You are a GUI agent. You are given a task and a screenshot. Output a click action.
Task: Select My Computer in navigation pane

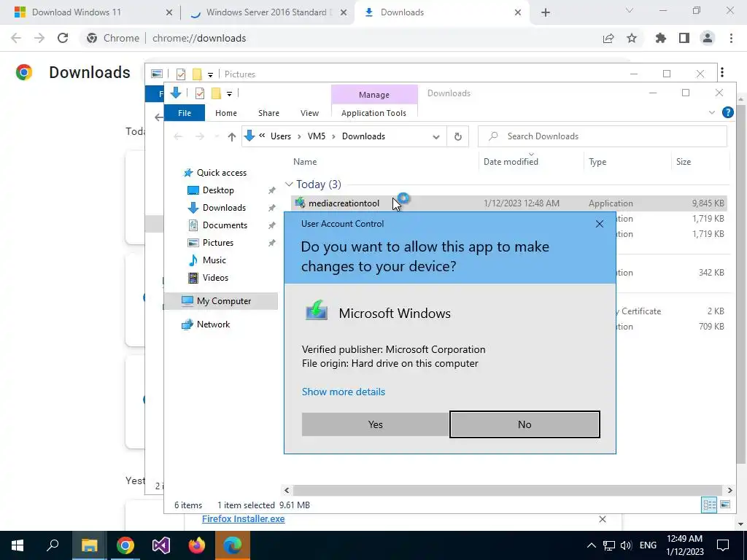pos(223,301)
